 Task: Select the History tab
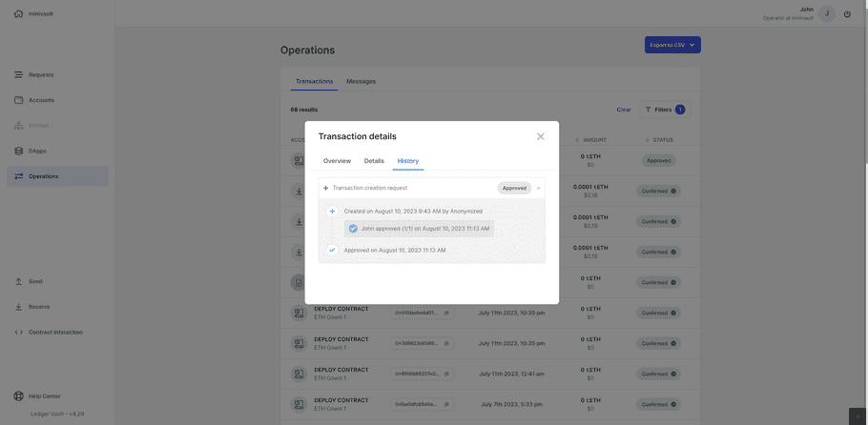tap(407, 161)
